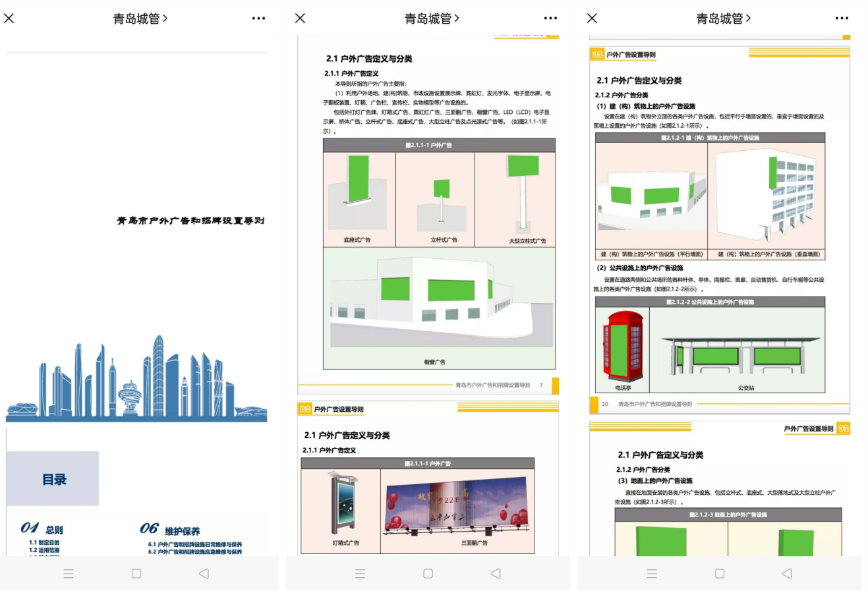This screenshot has width=868, height=591.
Task: Tap the blue Qingdao skyline illustration
Action: 136,378
